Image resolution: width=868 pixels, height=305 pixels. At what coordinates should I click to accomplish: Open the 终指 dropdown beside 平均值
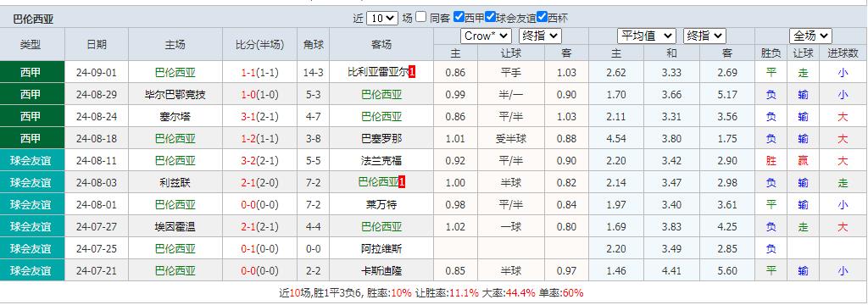click(704, 36)
